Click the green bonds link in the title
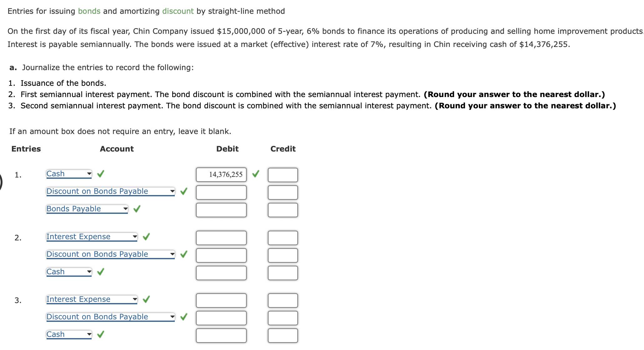Image resolution: width=644 pixels, height=350 pixels. click(x=89, y=11)
